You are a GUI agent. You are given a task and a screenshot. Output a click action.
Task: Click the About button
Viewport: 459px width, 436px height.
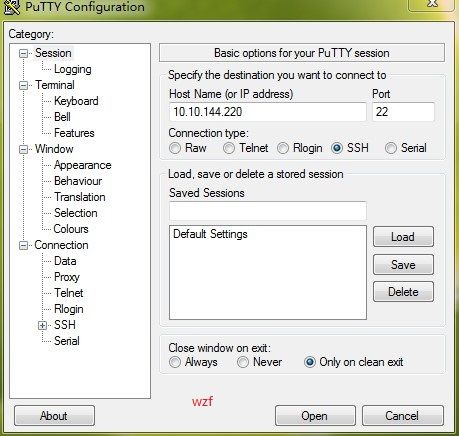point(54,416)
